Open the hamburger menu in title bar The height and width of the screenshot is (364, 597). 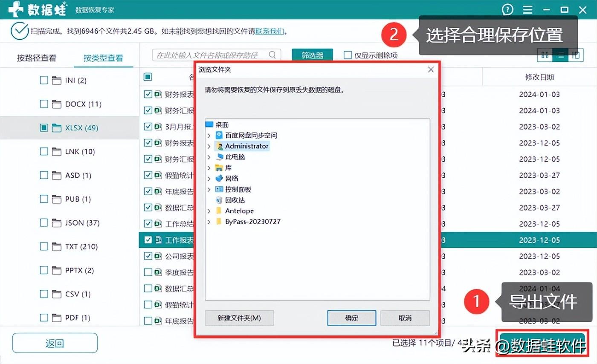pos(528,9)
